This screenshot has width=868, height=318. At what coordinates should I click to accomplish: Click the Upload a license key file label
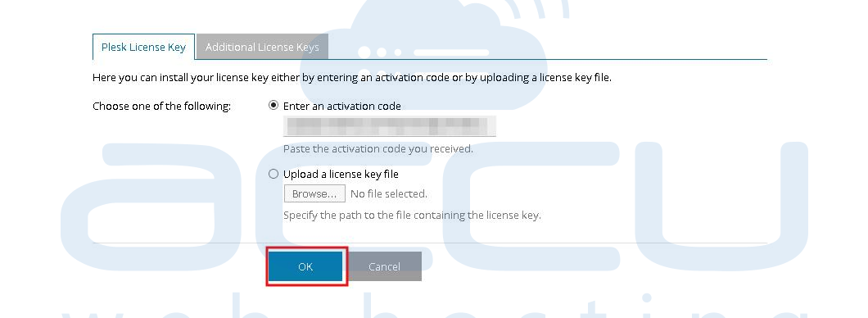coord(341,174)
